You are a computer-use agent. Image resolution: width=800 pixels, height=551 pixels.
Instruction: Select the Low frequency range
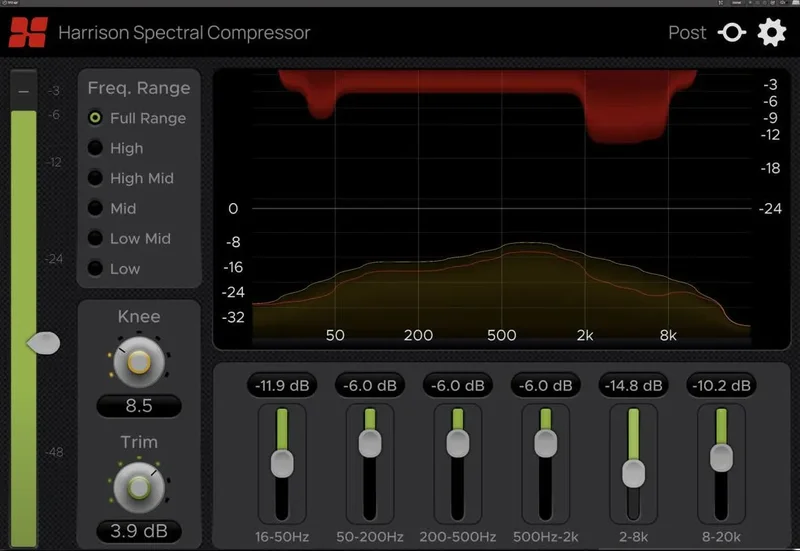(x=114, y=268)
